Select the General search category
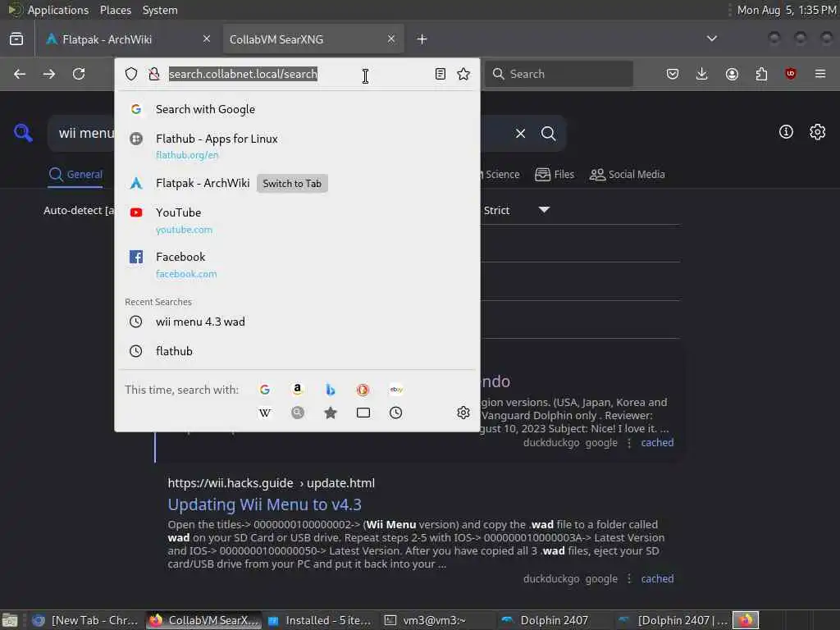Screen dimensions: 840x630 (x=75, y=174)
